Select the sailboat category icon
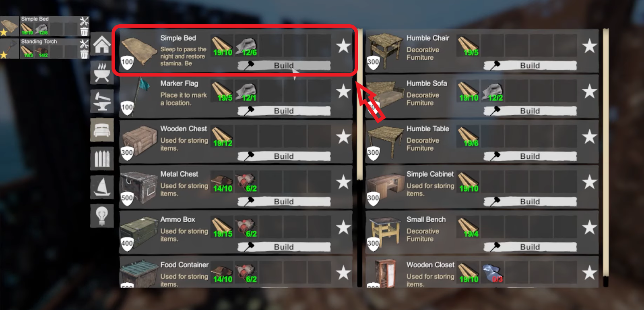The height and width of the screenshot is (310, 644). coord(102,187)
